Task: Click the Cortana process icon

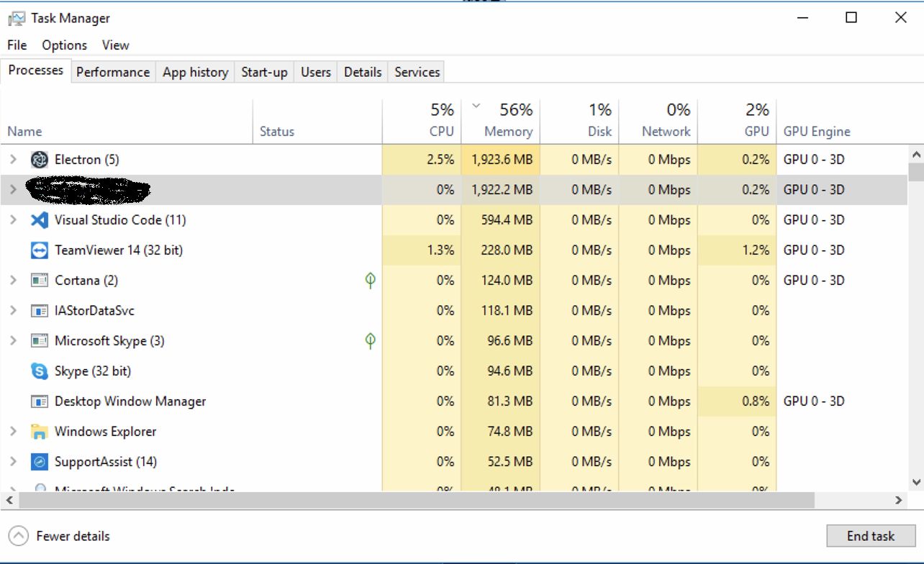Action: pos(39,281)
